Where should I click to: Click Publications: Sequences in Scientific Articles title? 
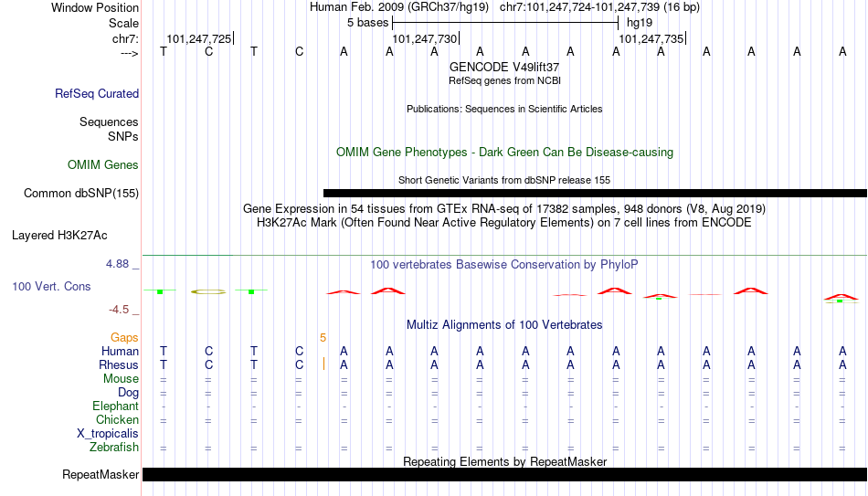pos(504,109)
